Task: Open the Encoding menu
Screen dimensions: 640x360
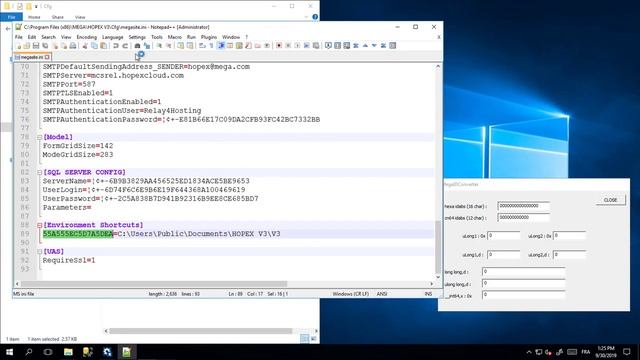Action: click(x=87, y=37)
